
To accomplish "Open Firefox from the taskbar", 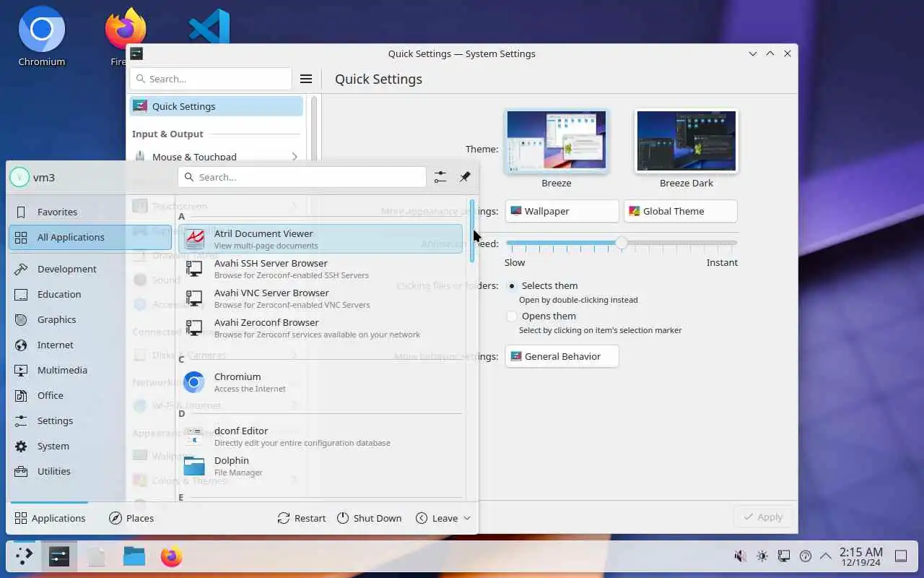I will tap(171, 556).
